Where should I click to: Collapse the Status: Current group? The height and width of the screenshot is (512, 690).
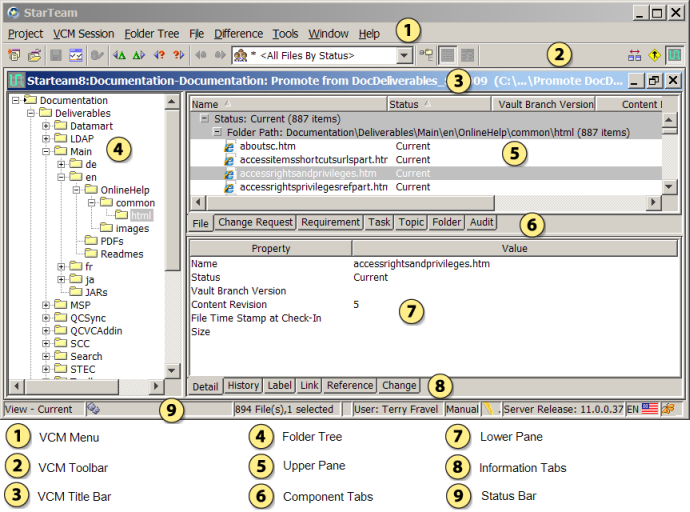pos(205,119)
